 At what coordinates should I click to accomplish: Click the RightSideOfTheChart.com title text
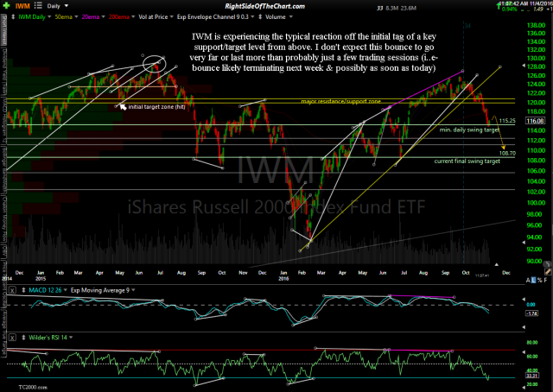pyautogui.click(x=264, y=6)
